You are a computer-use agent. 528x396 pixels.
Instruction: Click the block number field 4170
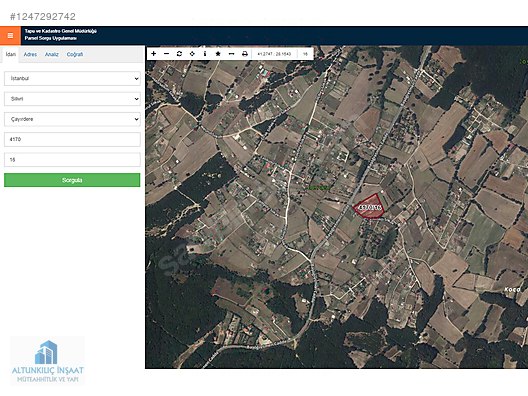(72, 139)
